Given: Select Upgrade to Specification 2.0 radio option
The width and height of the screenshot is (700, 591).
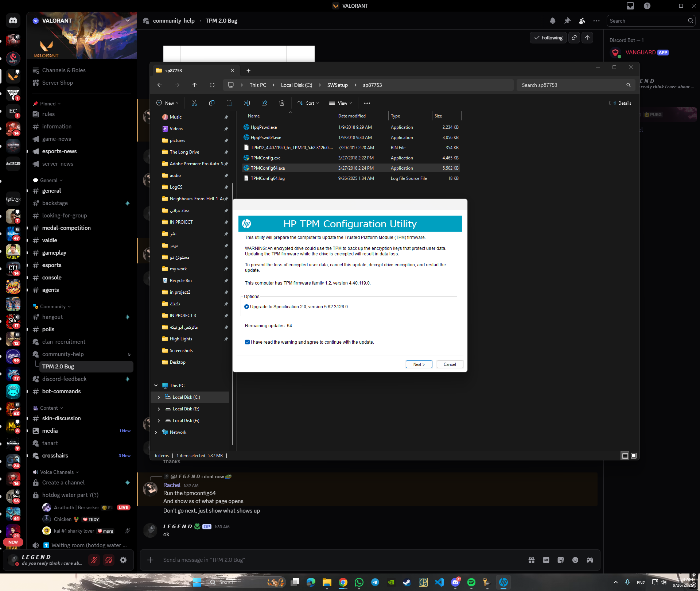Looking at the screenshot, I should [247, 307].
